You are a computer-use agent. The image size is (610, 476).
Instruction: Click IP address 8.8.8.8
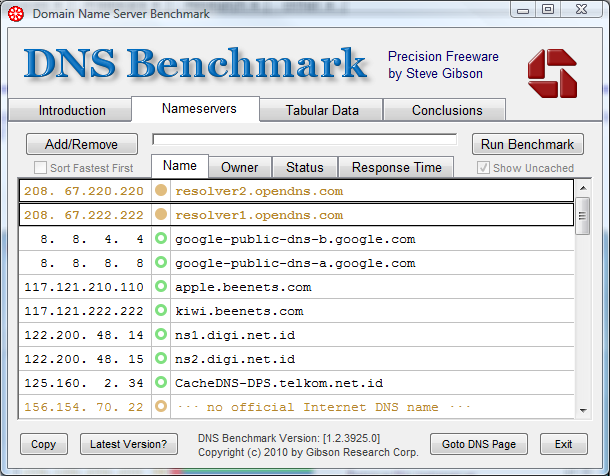click(x=92, y=264)
